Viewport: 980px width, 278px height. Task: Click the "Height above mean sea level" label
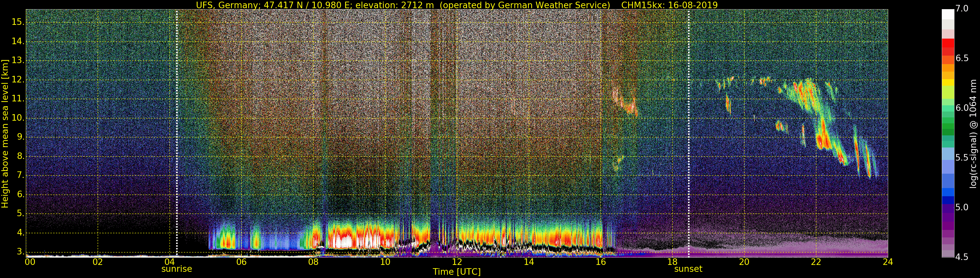click(x=5, y=133)
